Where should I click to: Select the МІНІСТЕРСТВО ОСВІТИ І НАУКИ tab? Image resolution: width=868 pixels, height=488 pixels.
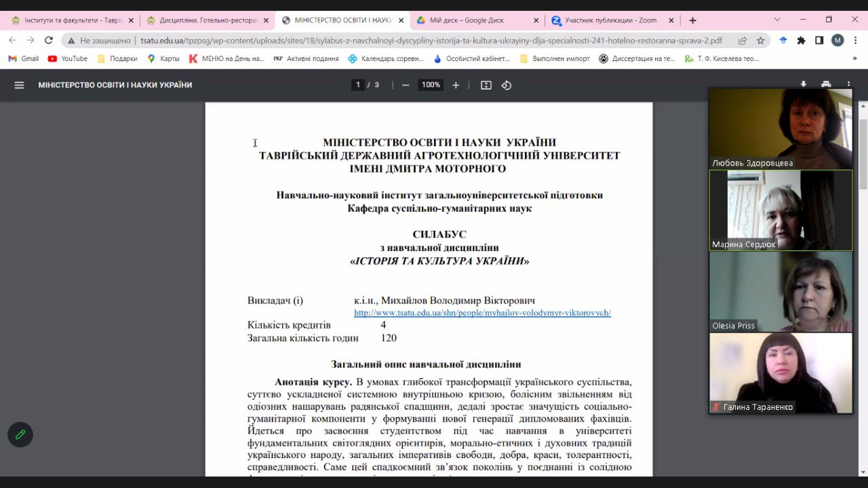click(x=342, y=20)
